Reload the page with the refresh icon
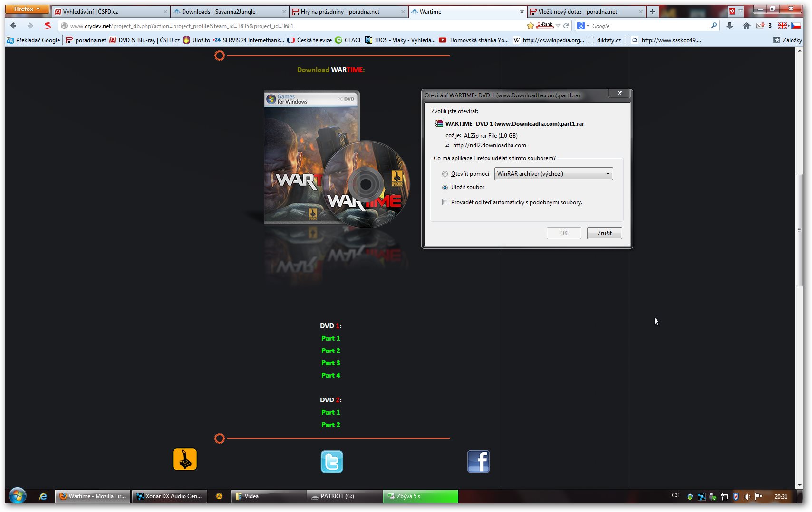The width and height of the screenshot is (812, 512). 566,26
